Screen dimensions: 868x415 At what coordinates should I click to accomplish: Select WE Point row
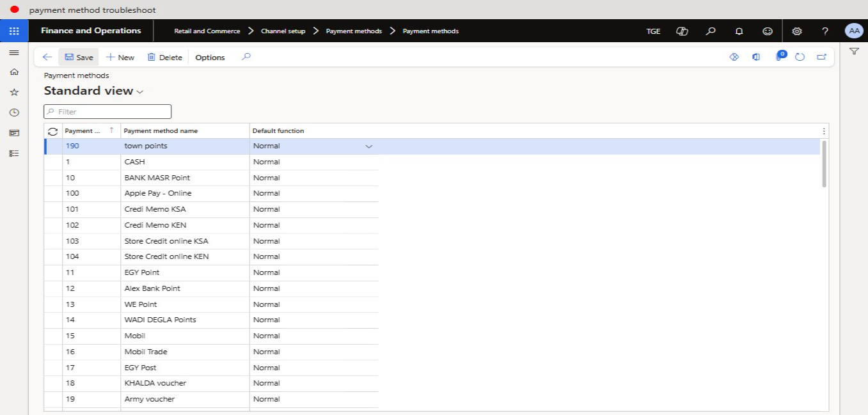click(x=211, y=304)
